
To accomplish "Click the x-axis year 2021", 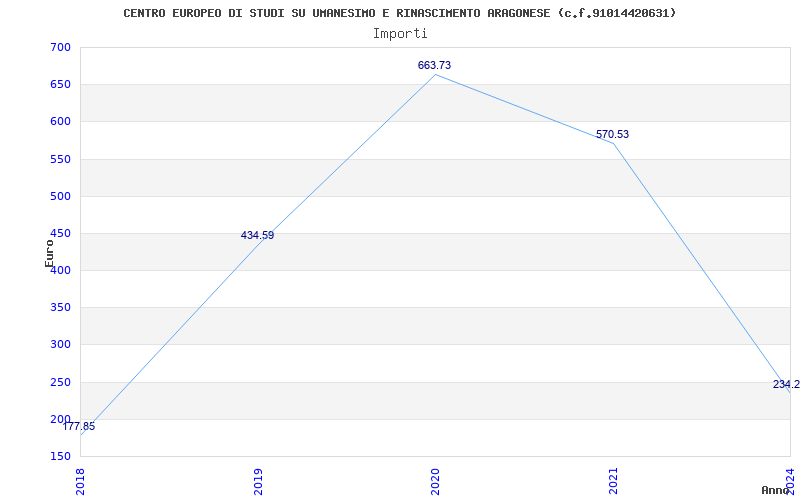I will 613,481.
